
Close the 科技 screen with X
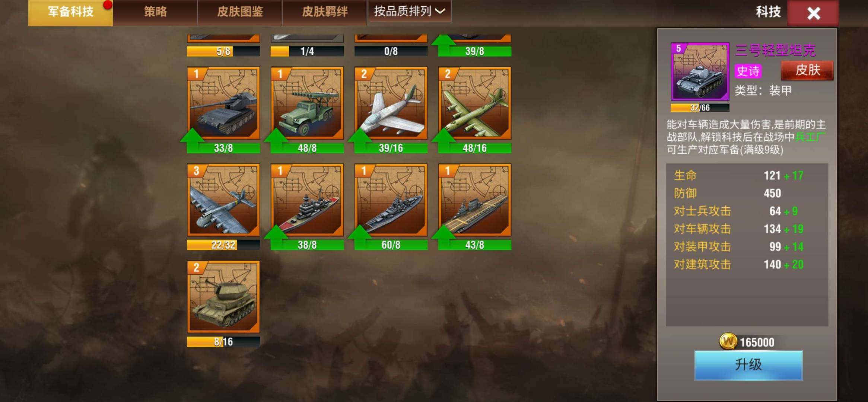(x=813, y=13)
